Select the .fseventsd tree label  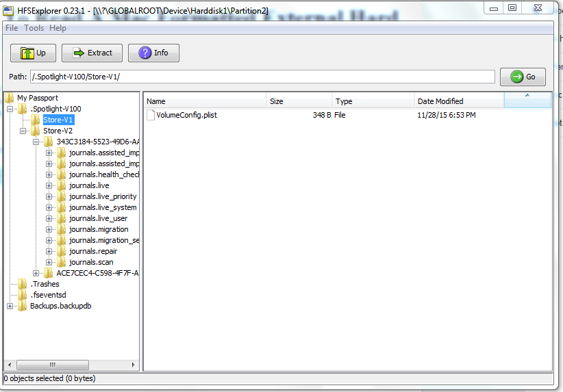click(x=48, y=295)
